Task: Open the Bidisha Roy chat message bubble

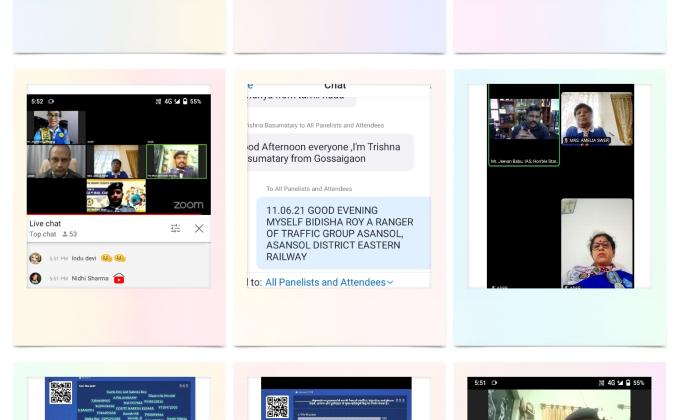Action: [x=342, y=232]
